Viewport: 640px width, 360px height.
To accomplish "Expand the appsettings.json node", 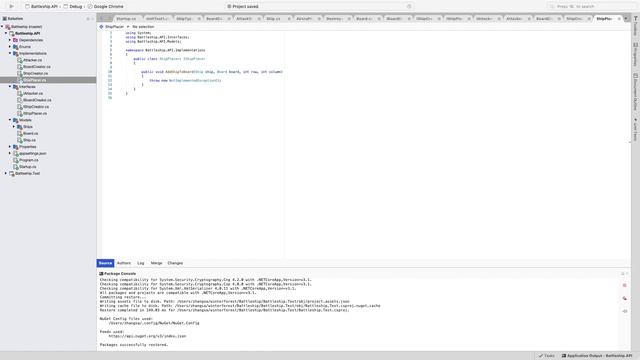I will pos(10,153).
